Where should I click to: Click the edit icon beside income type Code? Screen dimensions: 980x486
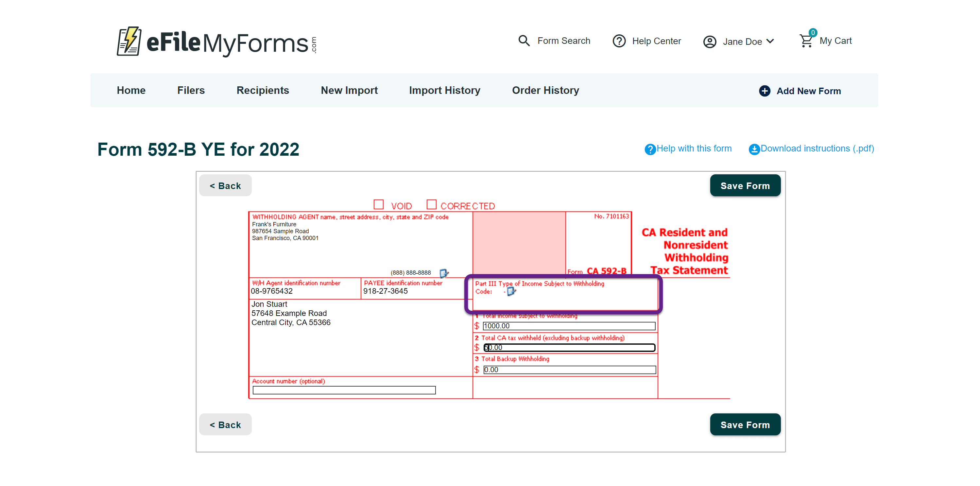pos(511,291)
